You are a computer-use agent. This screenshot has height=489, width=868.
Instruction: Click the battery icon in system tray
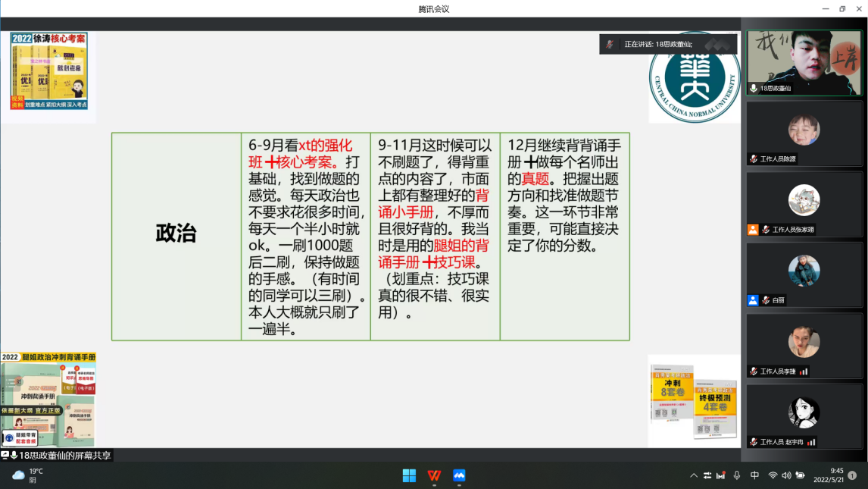pyautogui.click(x=800, y=475)
